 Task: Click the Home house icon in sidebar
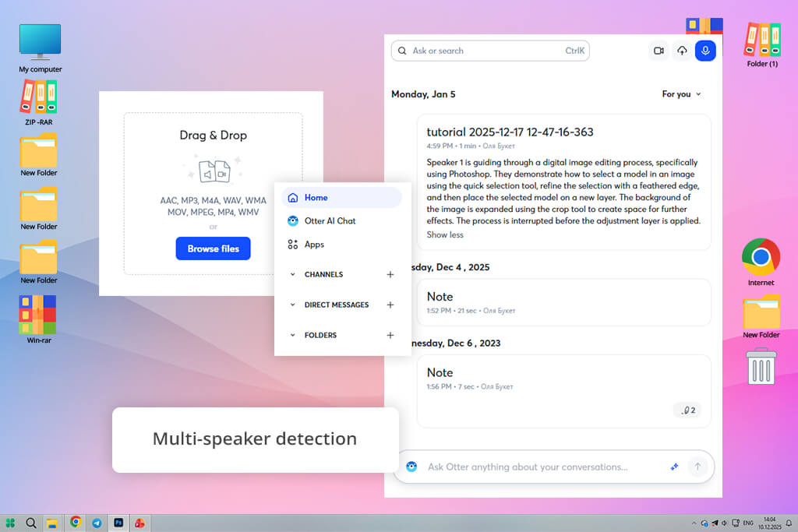click(x=293, y=197)
